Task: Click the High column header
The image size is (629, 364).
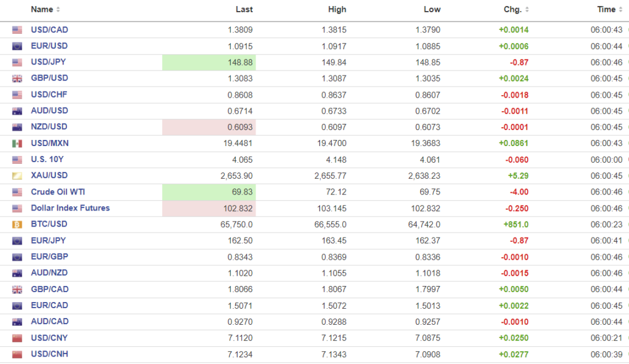Action: pyautogui.click(x=337, y=10)
